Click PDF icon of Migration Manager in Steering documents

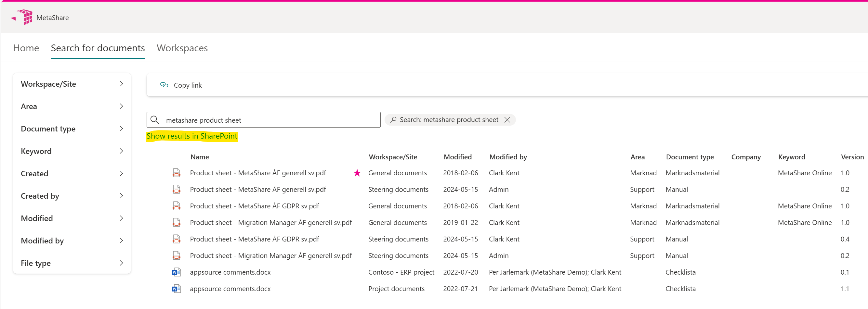click(x=176, y=256)
